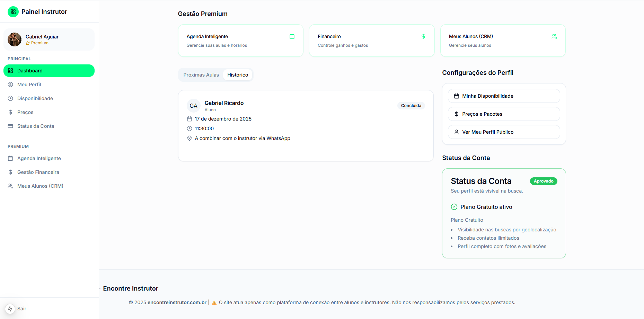
Task: Click the card icon beside Status da Conta
Action: pos(10,126)
